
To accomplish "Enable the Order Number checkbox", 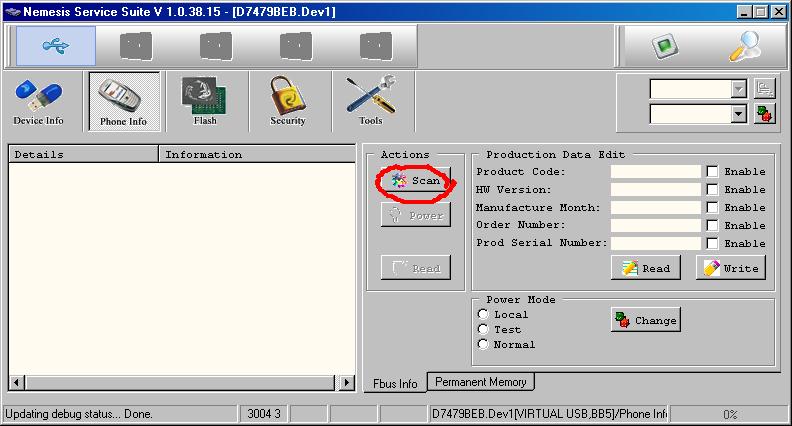I will click(x=712, y=225).
